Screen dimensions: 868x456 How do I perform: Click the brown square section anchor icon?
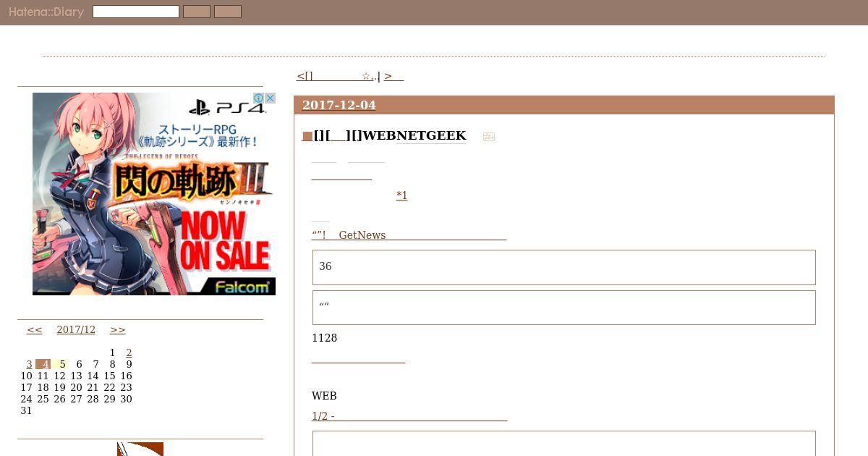(307, 136)
